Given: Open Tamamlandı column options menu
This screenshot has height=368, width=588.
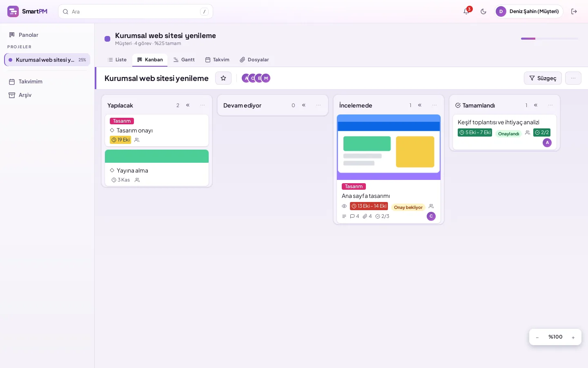Looking at the screenshot, I should pyautogui.click(x=550, y=105).
